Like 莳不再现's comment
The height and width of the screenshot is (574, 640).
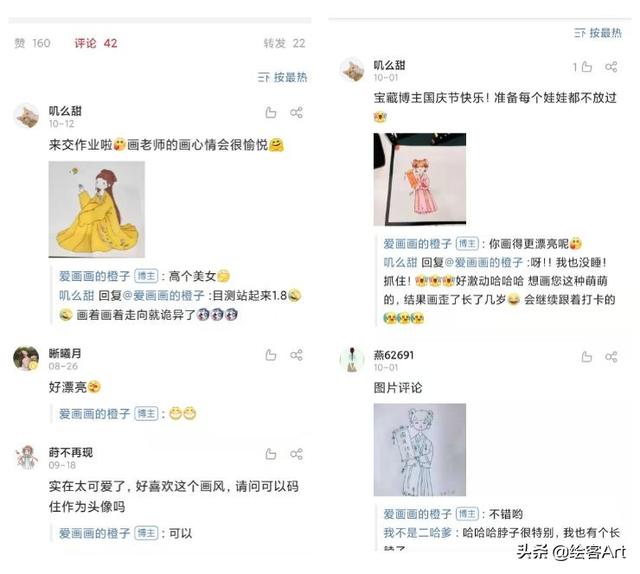[x=271, y=454]
